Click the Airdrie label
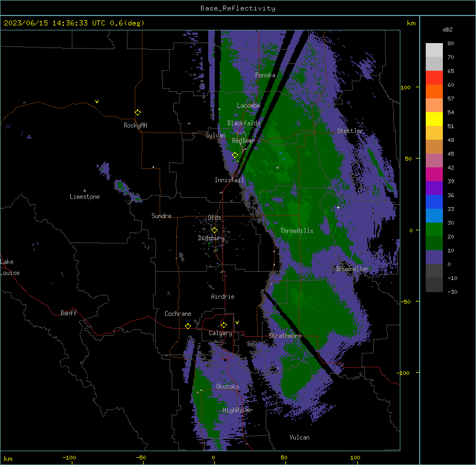 point(223,297)
